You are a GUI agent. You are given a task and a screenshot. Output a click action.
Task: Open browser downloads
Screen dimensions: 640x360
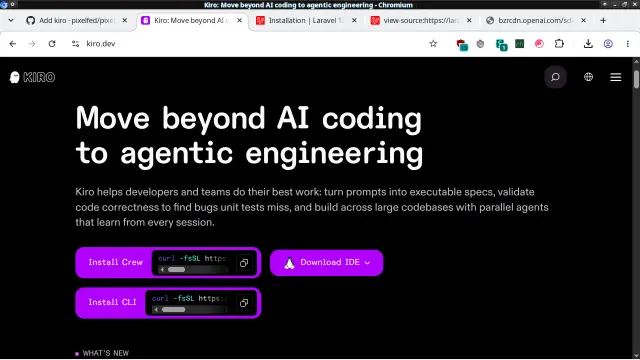click(x=588, y=44)
